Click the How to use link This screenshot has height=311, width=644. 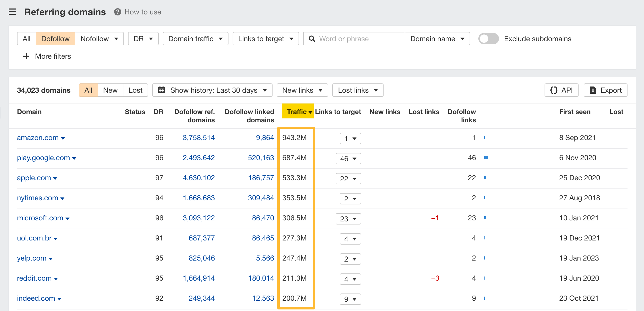pos(143,12)
